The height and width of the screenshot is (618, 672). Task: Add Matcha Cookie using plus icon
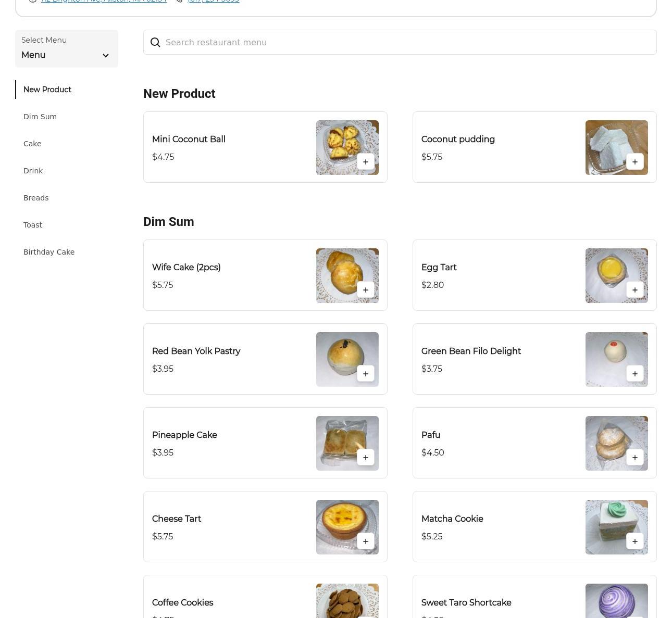click(x=634, y=541)
